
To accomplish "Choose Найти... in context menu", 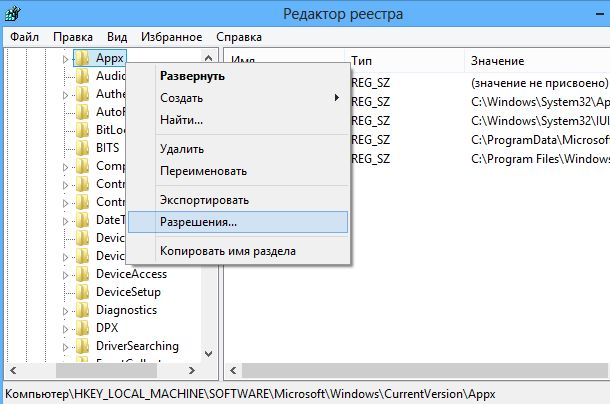I will coord(238,120).
